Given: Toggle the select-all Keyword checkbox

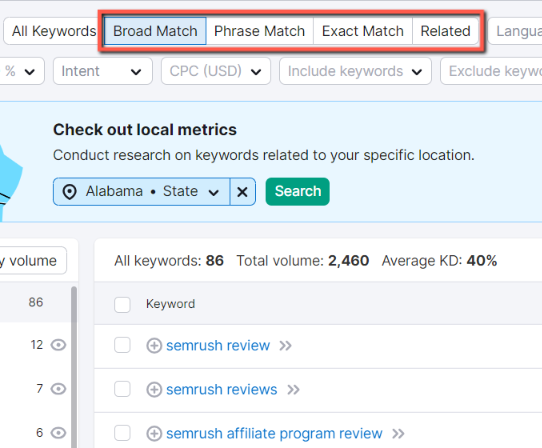Looking at the screenshot, I should (122, 305).
